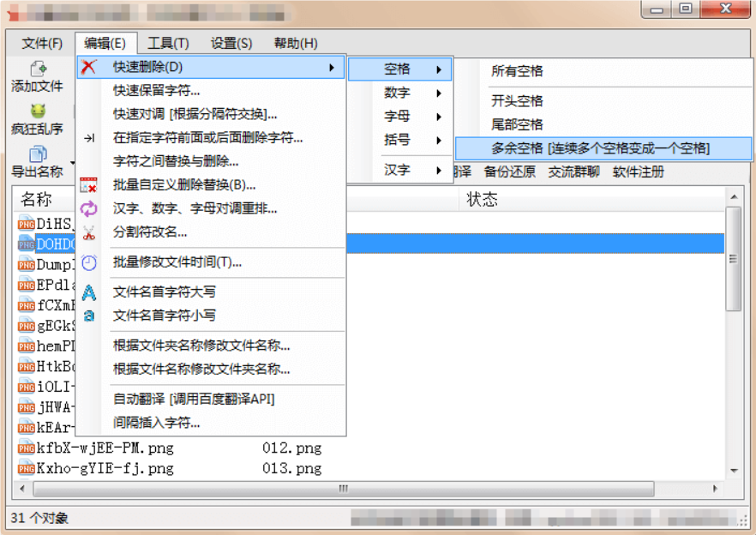The image size is (756, 535).
Task: Click the vertical scrollbar thumb
Action: (x=734, y=259)
